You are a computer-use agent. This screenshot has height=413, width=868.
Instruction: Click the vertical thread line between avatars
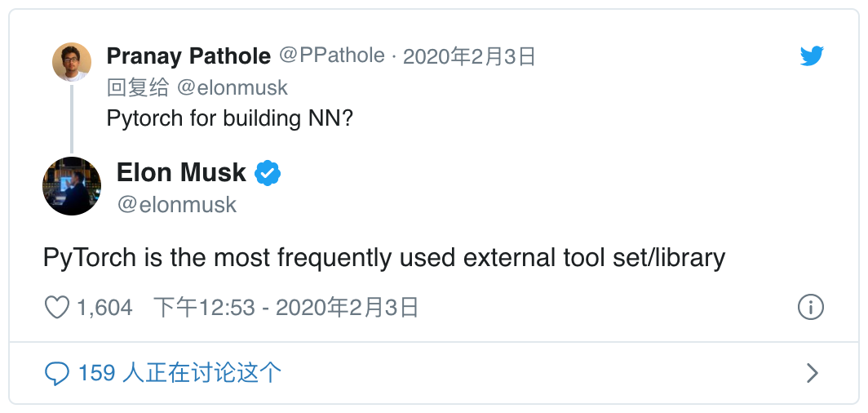pyautogui.click(x=72, y=118)
